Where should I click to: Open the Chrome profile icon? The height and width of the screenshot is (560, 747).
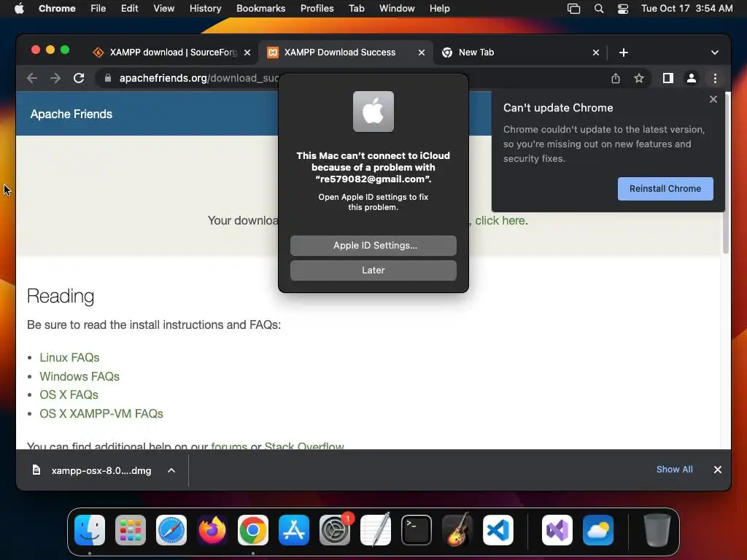tap(692, 78)
